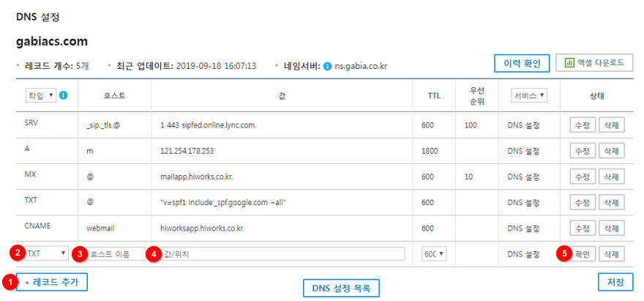Open the 타입 filter dropdown in header
The image size is (644, 301).
(x=41, y=95)
